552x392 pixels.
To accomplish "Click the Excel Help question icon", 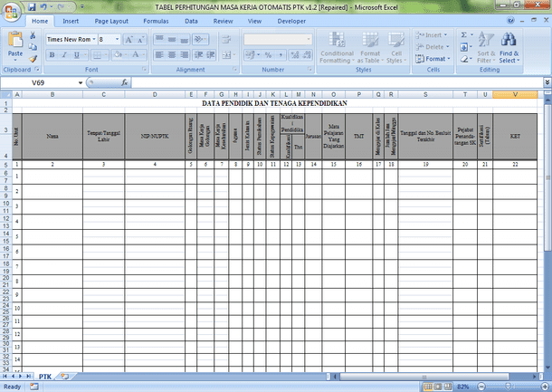I will [510, 21].
